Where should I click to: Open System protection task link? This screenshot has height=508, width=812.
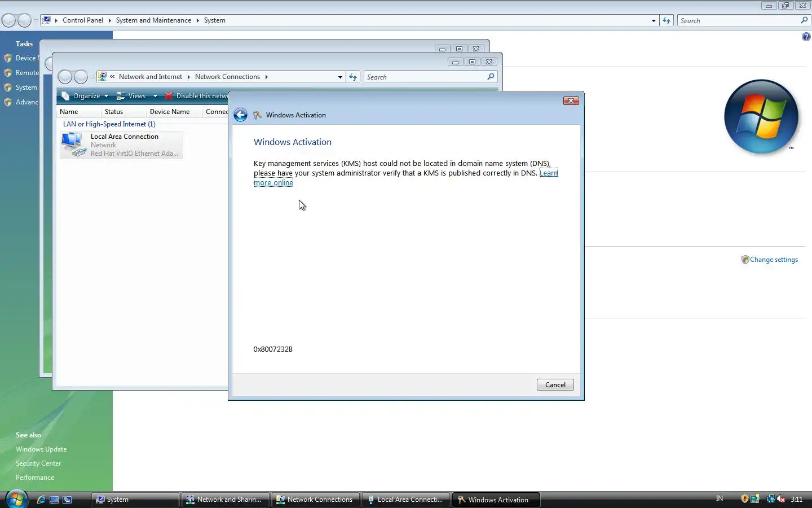coord(27,87)
